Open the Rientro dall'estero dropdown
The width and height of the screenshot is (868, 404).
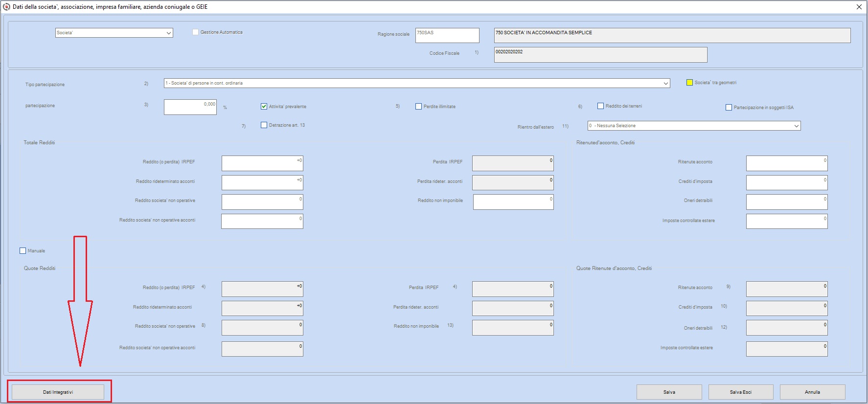[694, 126]
